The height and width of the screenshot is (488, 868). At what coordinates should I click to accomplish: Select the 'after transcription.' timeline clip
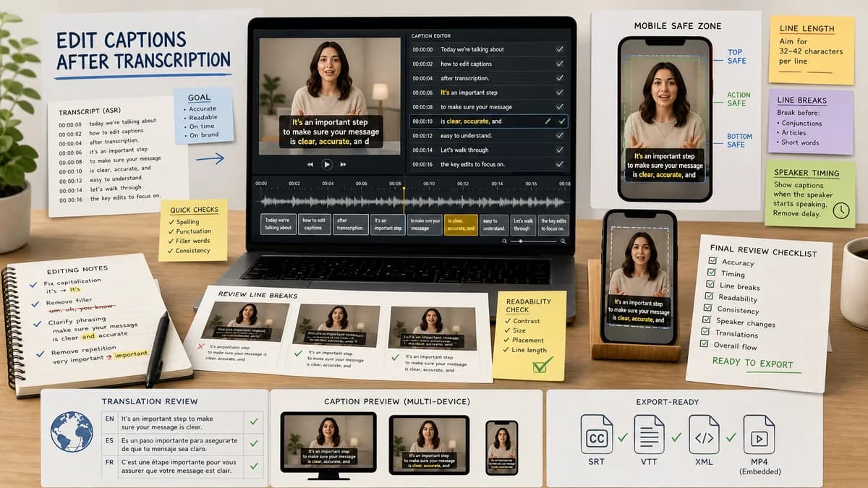pyautogui.click(x=351, y=224)
